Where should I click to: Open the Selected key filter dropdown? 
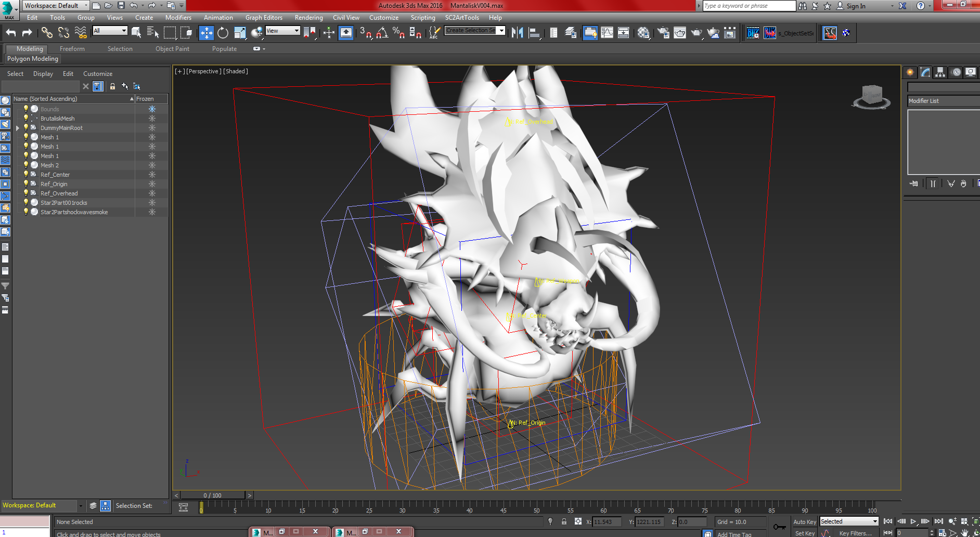click(x=849, y=521)
